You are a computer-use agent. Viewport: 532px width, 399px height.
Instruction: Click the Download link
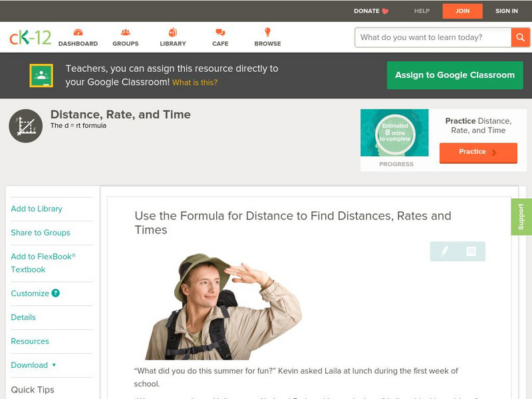[29, 365]
